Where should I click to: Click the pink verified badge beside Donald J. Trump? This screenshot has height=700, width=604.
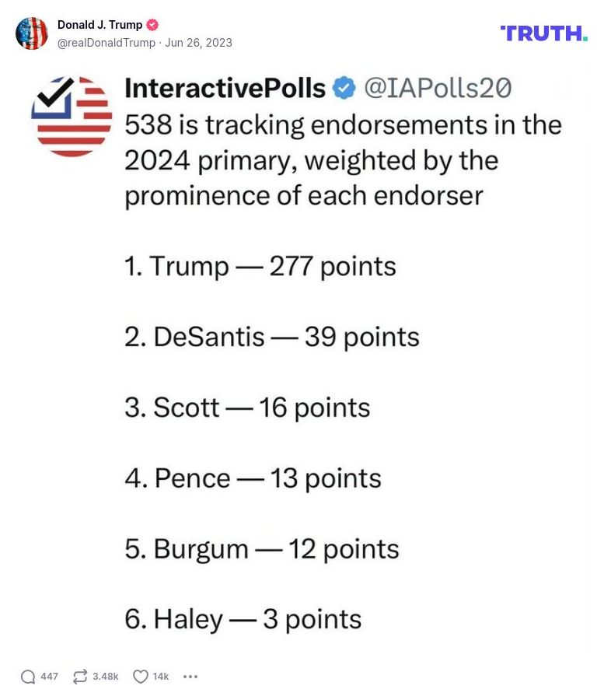152,24
